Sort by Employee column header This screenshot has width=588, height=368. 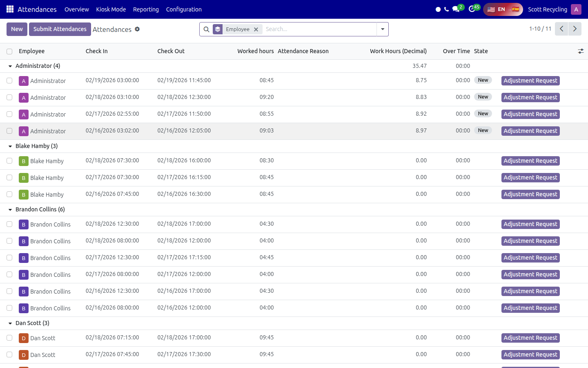tap(32, 51)
